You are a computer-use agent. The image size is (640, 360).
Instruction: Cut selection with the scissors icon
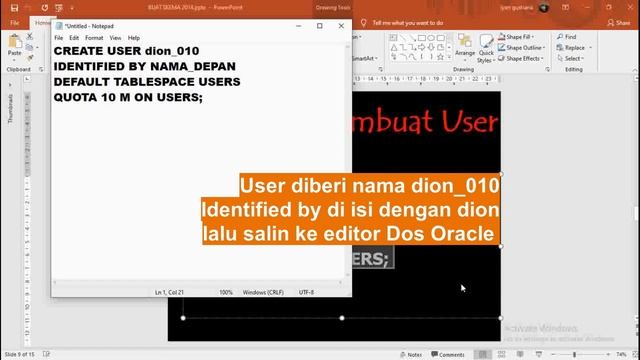point(30,36)
